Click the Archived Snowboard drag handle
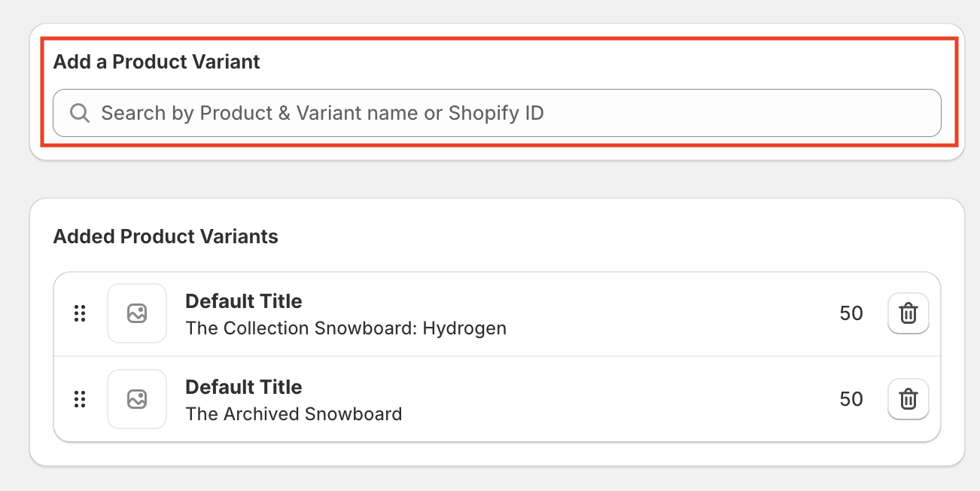The height and width of the screenshot is (491, 980). click(80, 399)
